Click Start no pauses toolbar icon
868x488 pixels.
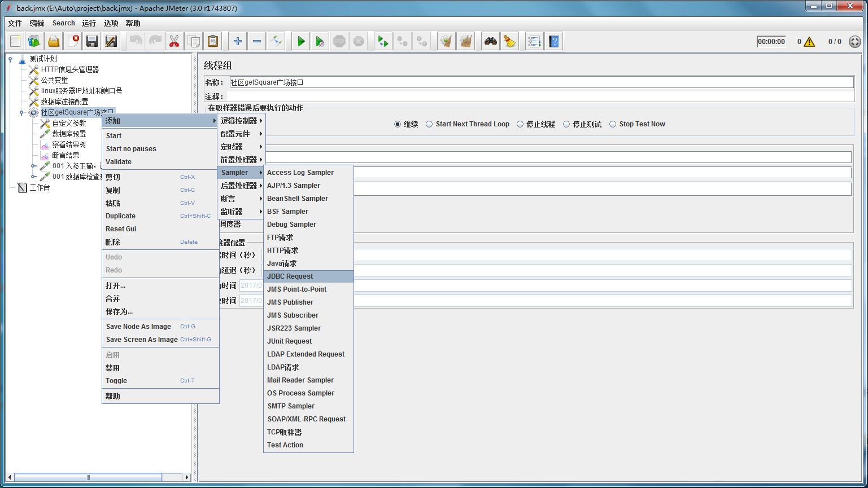point(320,41)
